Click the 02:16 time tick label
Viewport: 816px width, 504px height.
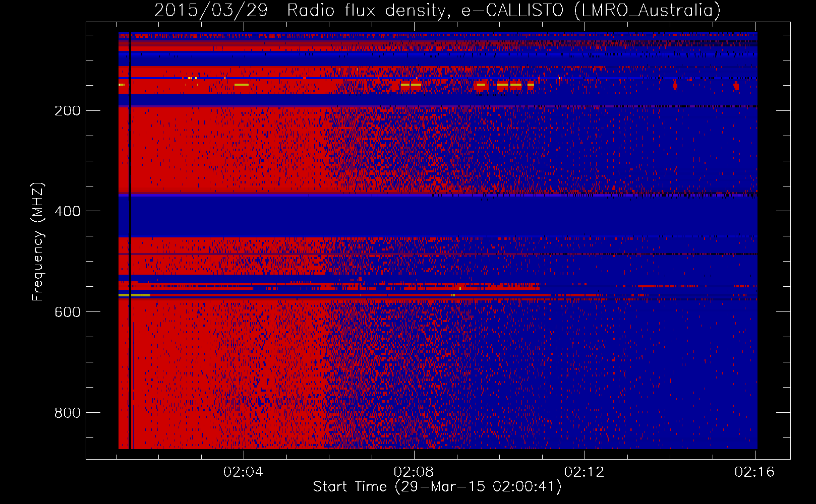point(754,472)
